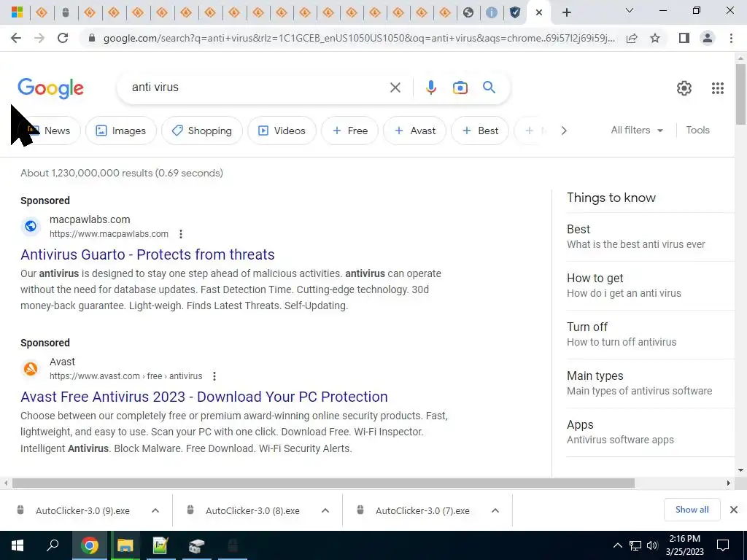This screenshot has width=747, height=560.
Task: Close the active Google search tab
Action: [x=539, y=12]
